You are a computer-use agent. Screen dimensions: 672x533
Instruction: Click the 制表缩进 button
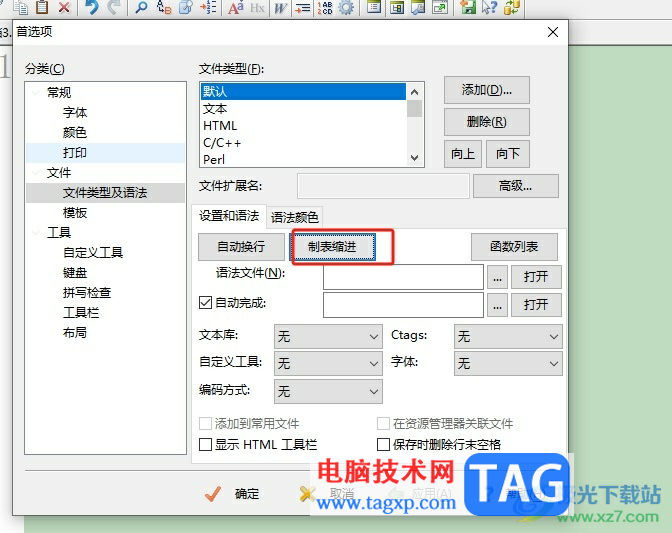333,247
